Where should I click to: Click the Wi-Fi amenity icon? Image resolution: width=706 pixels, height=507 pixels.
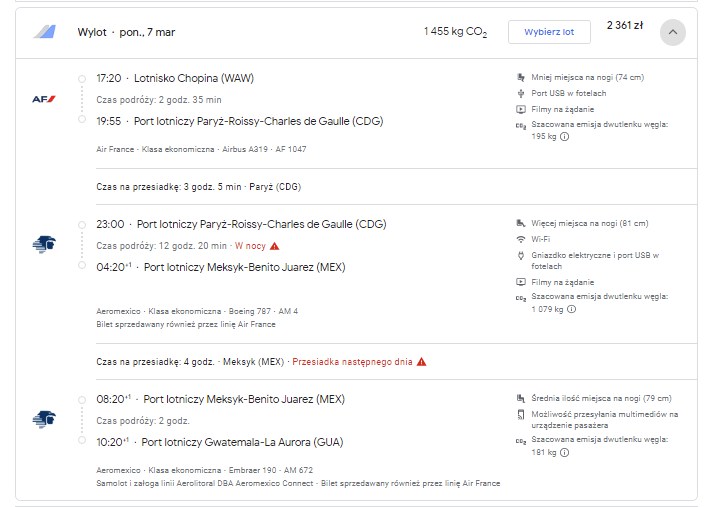click(520, 239)
